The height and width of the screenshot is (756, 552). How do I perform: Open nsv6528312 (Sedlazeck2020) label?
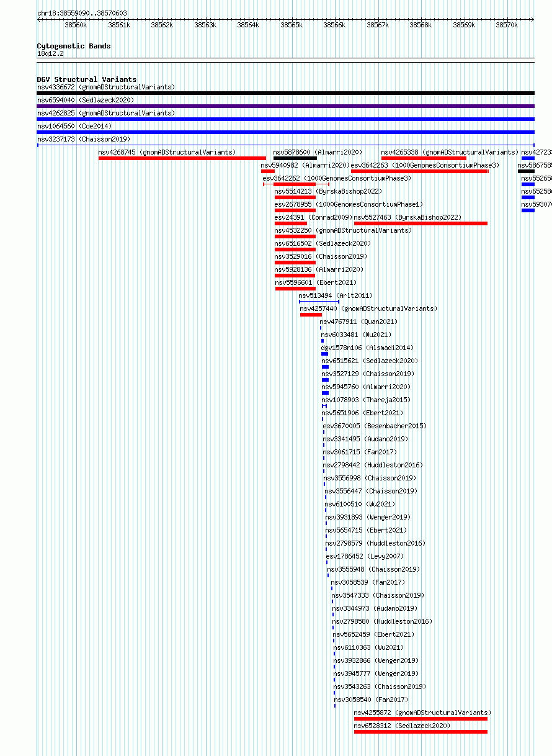pyautogui.click(x=403, y=726)
